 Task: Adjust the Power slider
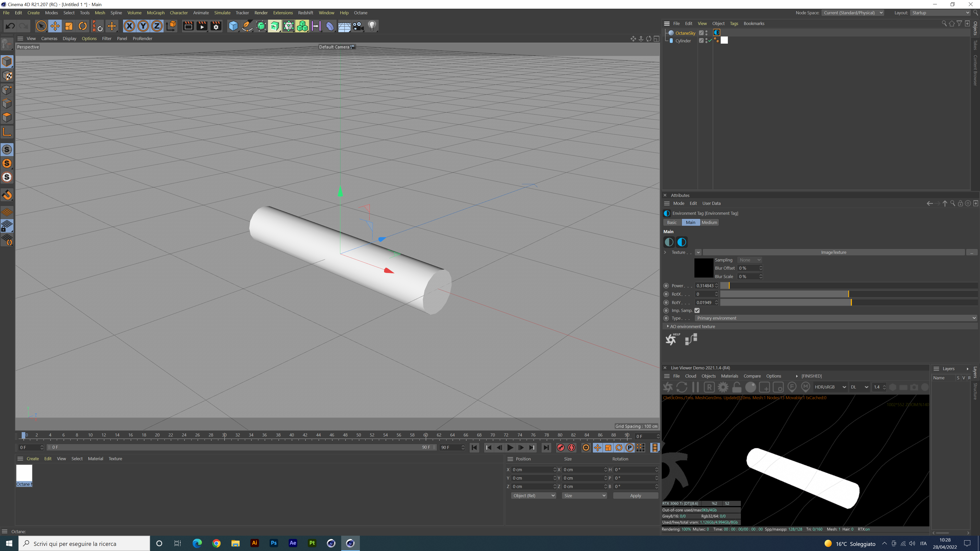tap(729, 286)
